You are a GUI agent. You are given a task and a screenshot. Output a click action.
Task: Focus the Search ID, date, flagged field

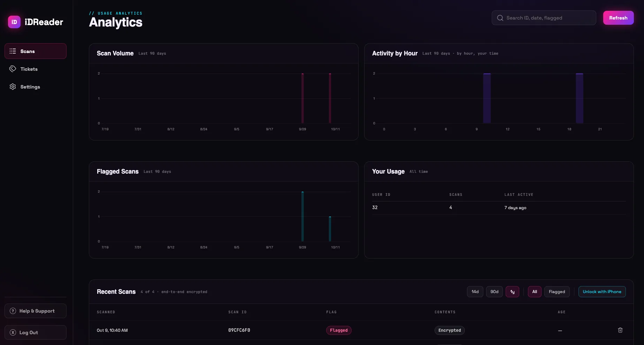(544, 18)
